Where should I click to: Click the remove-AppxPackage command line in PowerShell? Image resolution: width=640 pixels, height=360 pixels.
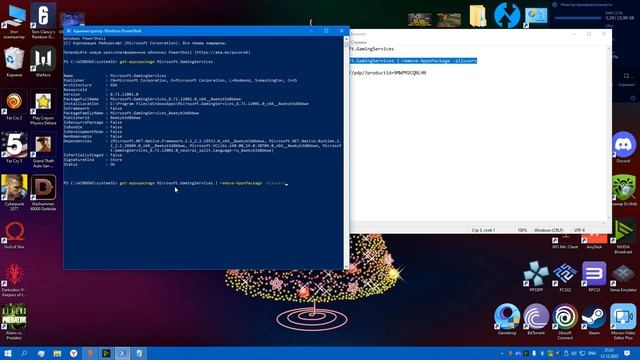point(176,183)
